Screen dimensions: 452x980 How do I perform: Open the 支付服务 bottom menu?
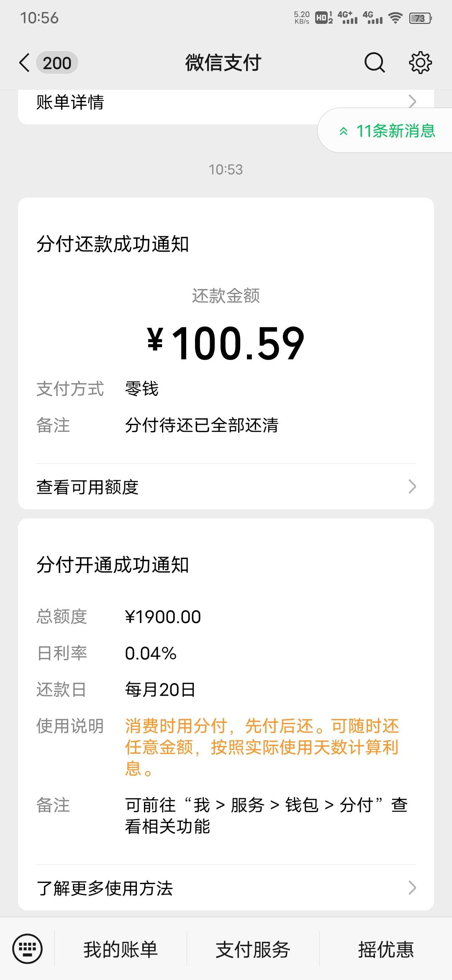pos(253,949)
